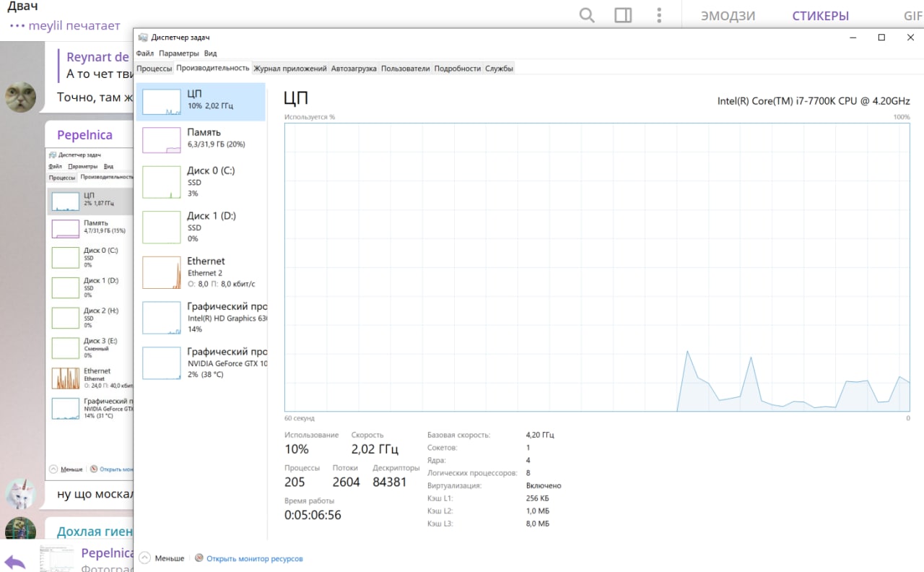Open search in the Двач chat header
The height and width of the screenshot is (572, 924).
coord(587,15)
